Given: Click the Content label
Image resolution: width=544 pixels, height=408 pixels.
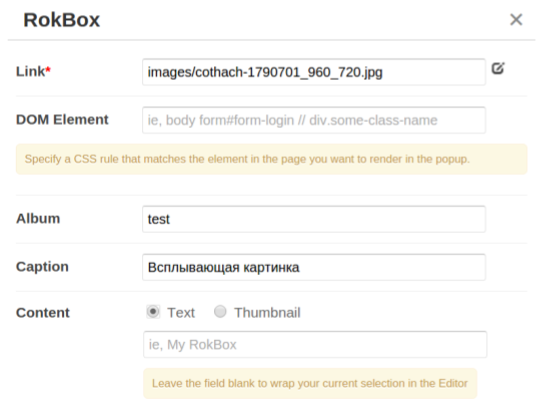Looking at the screenshot, I should (43, 313).
